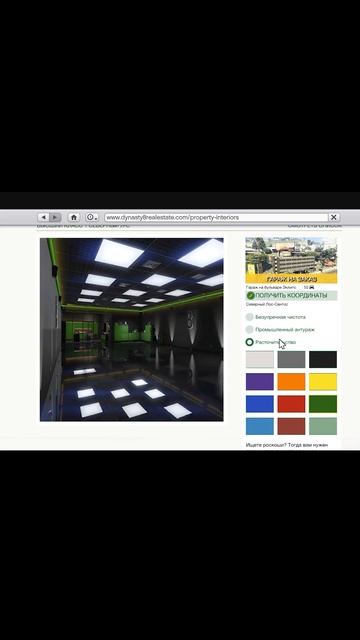Open the 'ГАРАЖ НА ЗАКАЗ' building thumbnail
This screenshot has height=640, width=360.
pyautogui.click(x=291, y=260)
